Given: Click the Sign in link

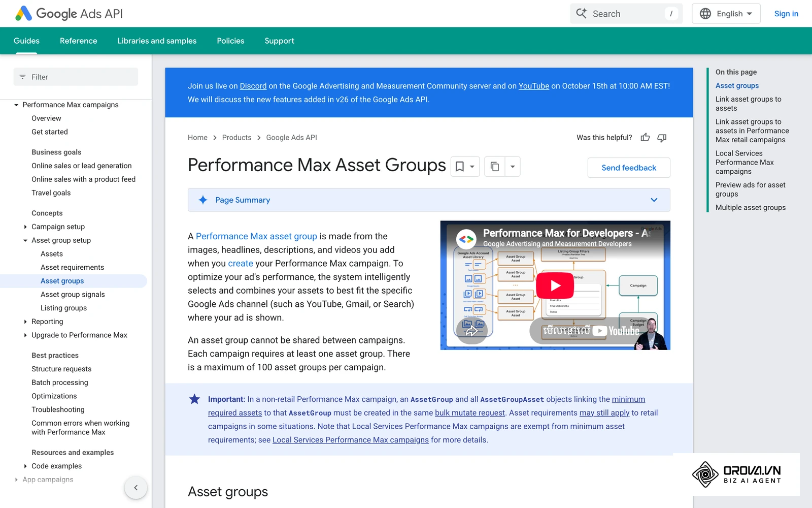Looking at the screenshot, I should (786, 14).
